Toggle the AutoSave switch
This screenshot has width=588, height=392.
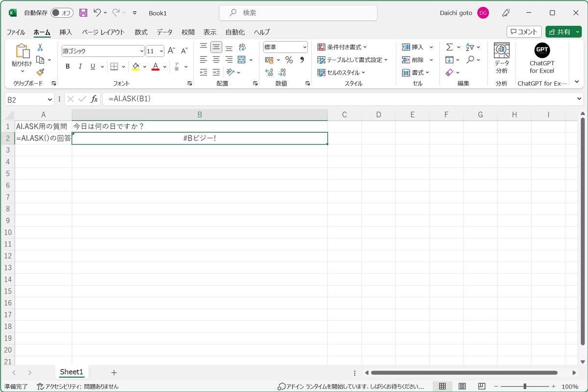(62, 13)
